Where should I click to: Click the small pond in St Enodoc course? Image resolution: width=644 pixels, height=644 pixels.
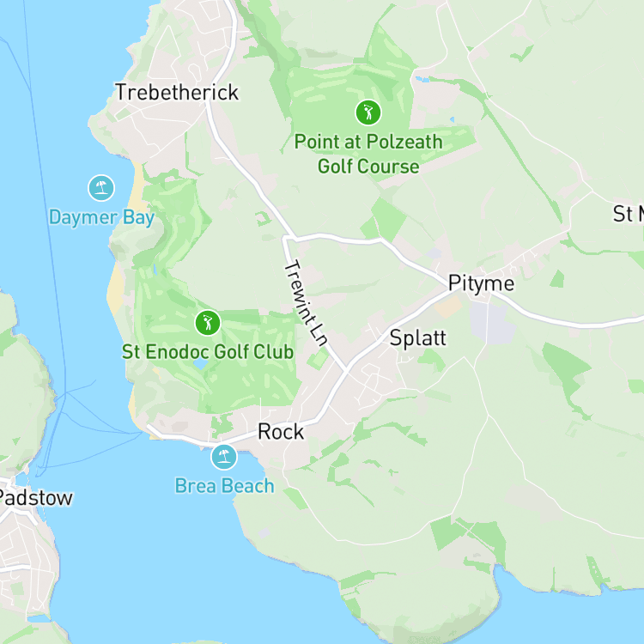200,364
